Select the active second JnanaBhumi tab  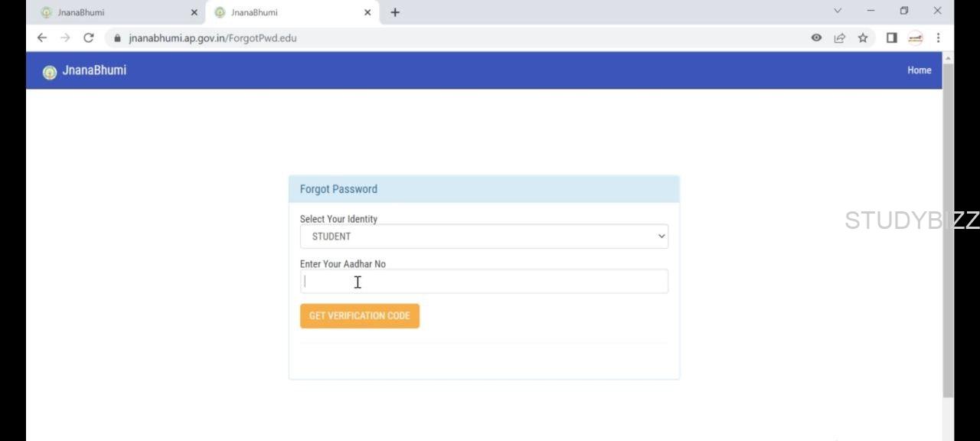(283, 12)
